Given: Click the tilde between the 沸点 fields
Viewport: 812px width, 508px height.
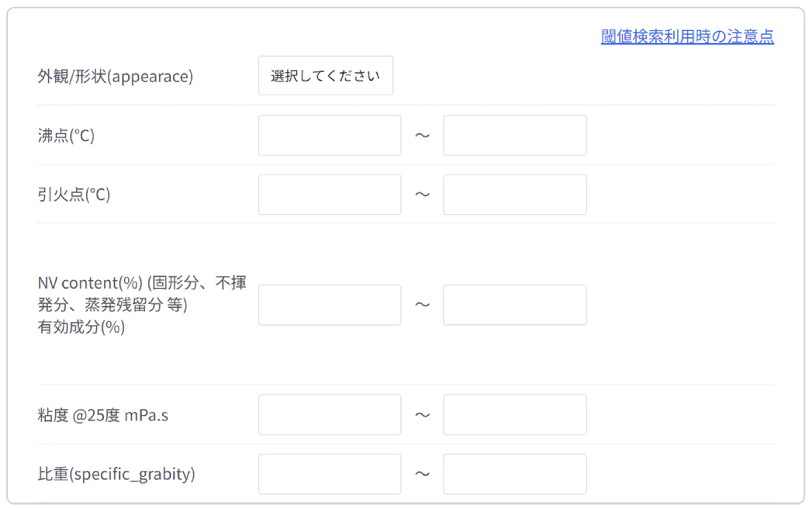Looking at the screenshot, I should (x=422, y=135).
